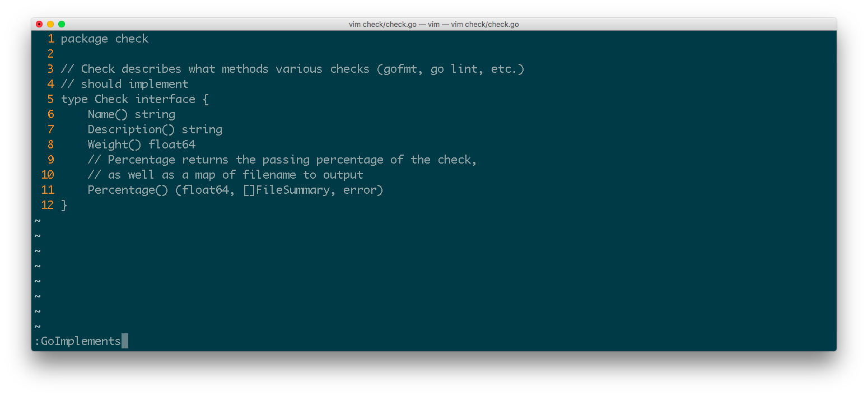Click the word 'gofmt' in the comment
Viewport: 868px width, 396px height.
[400, 69]
